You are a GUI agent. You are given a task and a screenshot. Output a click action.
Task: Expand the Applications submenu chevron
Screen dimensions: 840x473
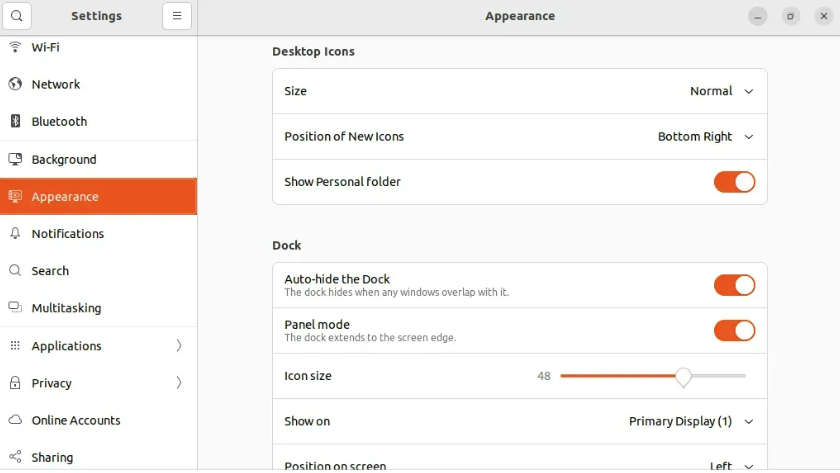tap(179, 346)
